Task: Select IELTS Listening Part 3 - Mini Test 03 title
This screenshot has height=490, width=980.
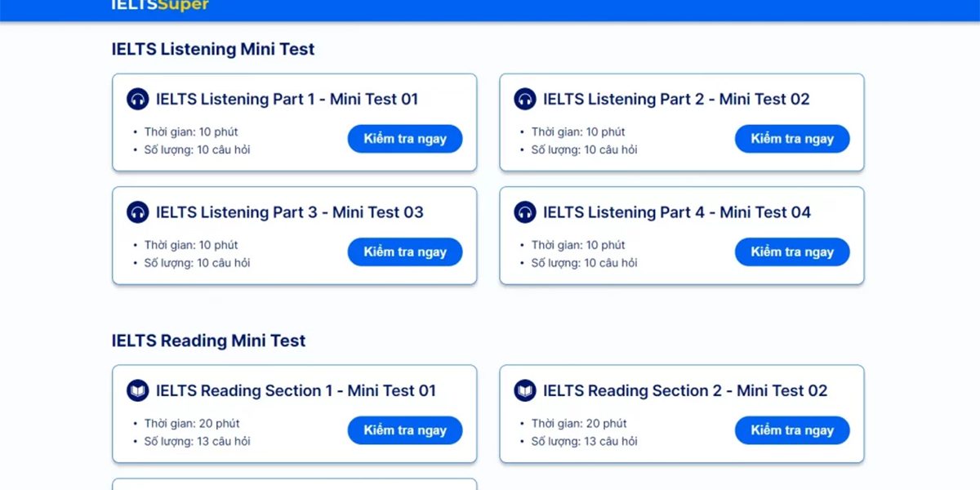Action: (290, 212)
